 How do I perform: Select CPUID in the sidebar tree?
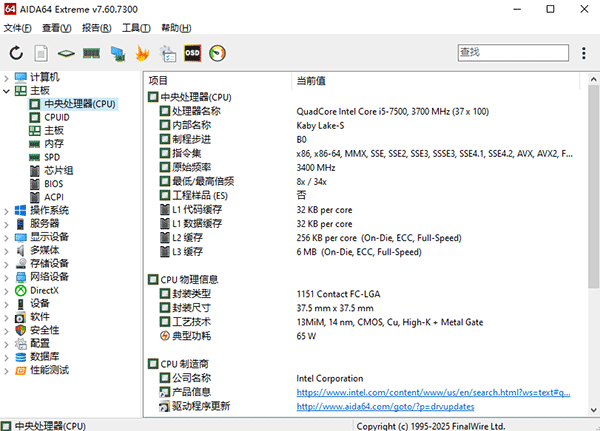(57, 118)
